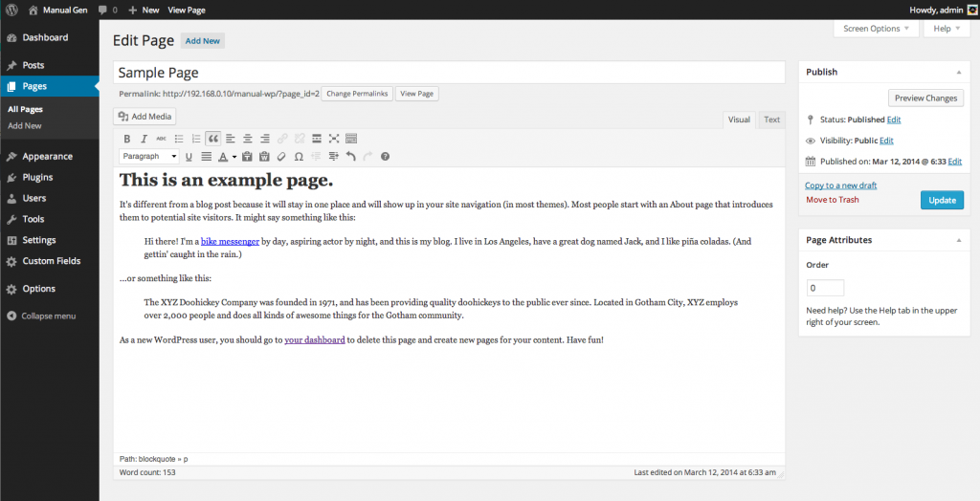Open the special character Omega picker
980x501 pixels.
299,156
